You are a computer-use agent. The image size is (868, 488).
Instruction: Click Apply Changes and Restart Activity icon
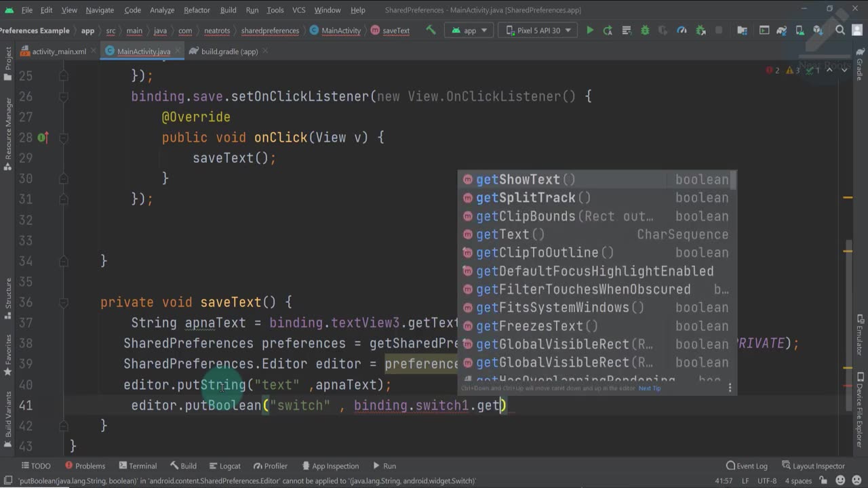coord(608,30)
